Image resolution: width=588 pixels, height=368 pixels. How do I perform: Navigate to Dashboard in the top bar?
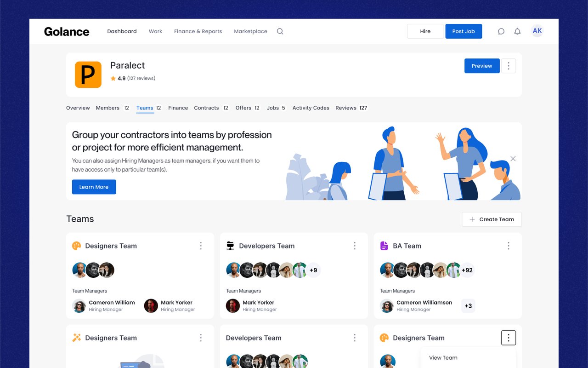click(122, 31)
